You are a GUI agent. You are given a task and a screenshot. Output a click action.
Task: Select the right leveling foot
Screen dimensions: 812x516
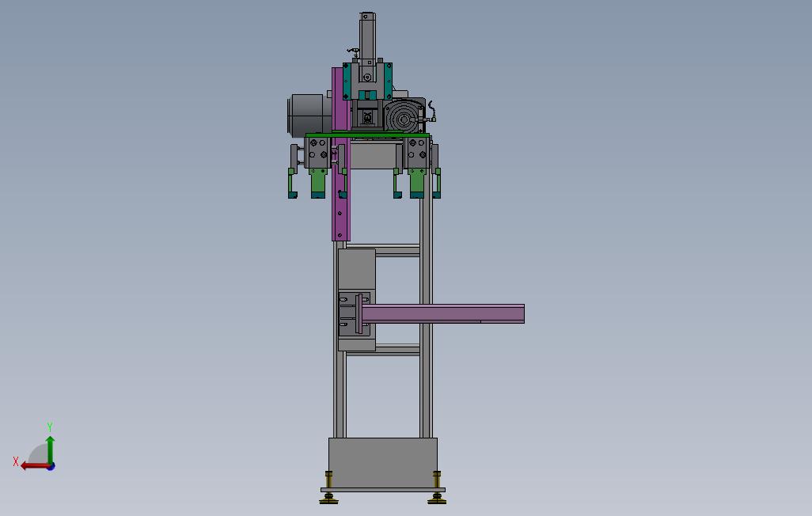click(x=437, y=488)
